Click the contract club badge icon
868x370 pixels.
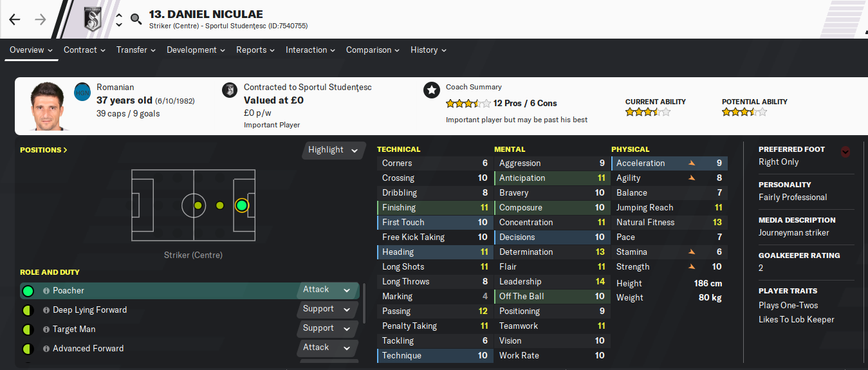[x=229, y=90]
